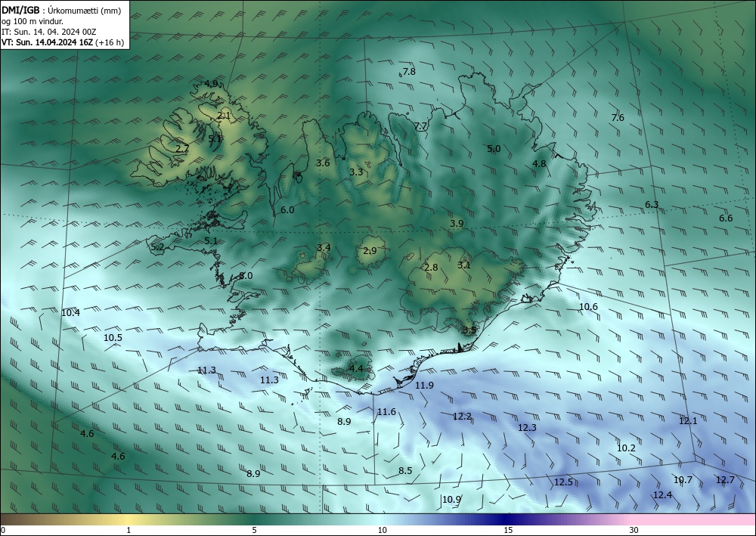756x536 pixels.
Task: Select the 4.9 value in the Westfjords
Action: tap(211, 83)
